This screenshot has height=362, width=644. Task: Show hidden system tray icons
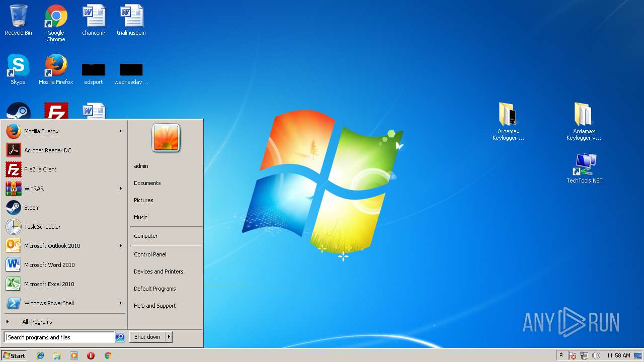[x=561, y=355]
